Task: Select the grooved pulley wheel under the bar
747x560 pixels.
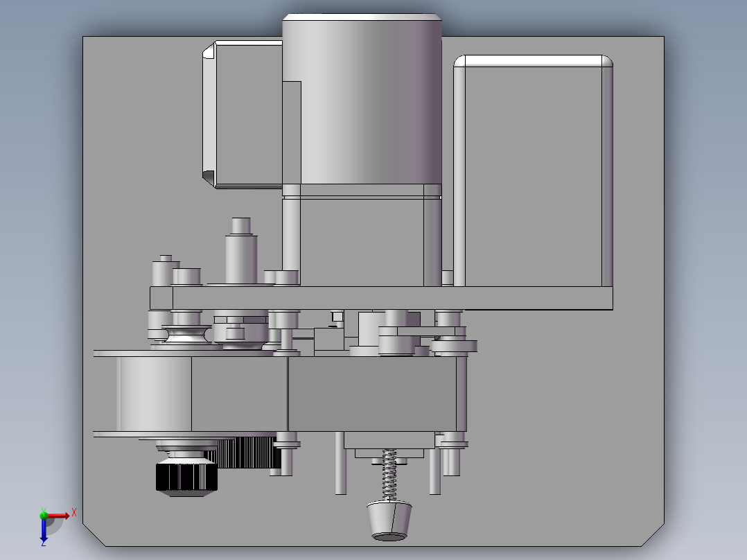Action: point(186,333)
